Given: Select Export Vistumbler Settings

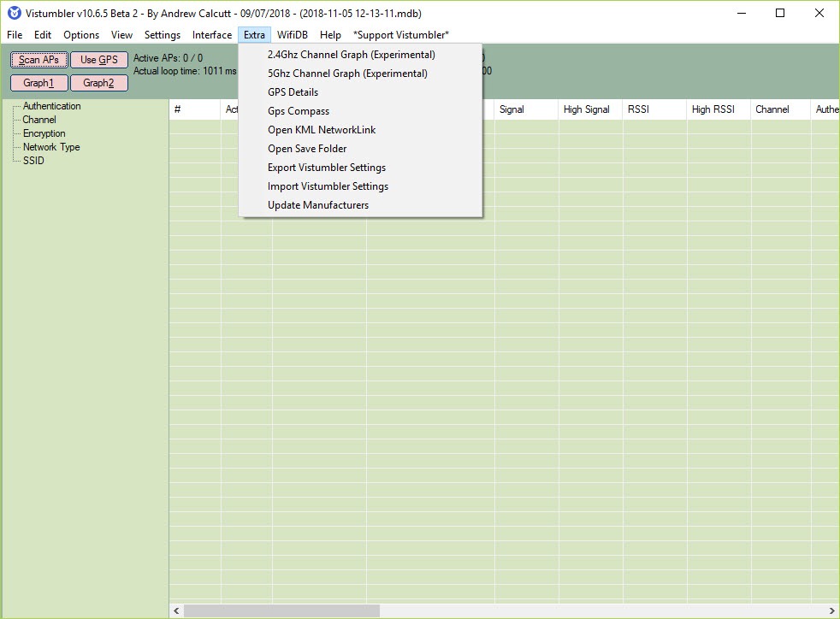Looking at the screenshot, I should coord(360,167).
